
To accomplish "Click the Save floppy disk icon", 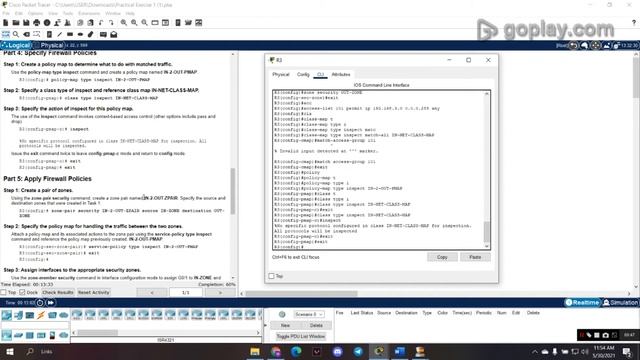I will tap(26, 23).
